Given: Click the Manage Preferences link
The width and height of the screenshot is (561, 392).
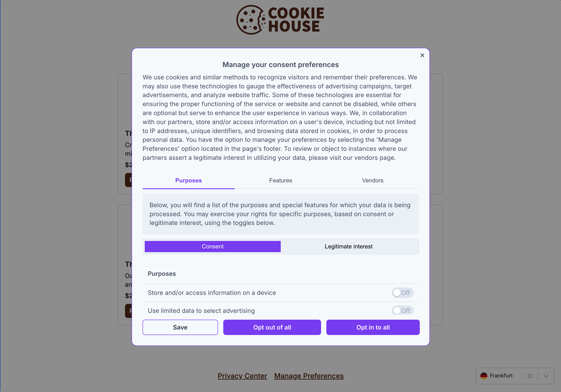Looking at the screenshot, I should (x=309, y=376).
